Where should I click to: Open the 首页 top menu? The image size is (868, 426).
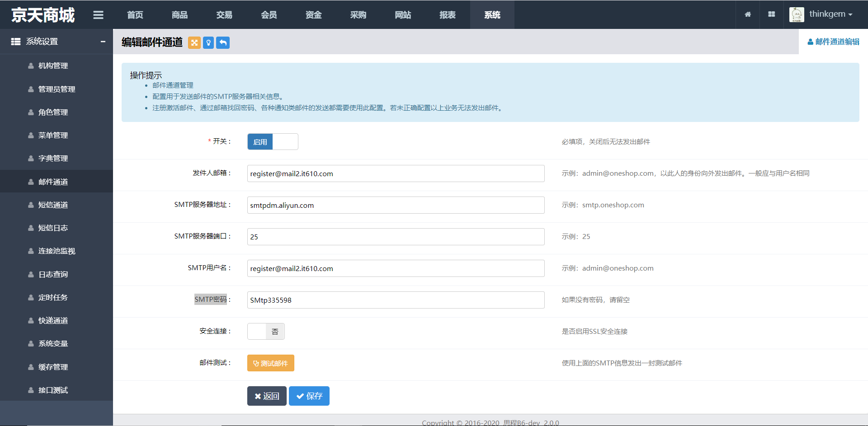click(x=135, y=15)
